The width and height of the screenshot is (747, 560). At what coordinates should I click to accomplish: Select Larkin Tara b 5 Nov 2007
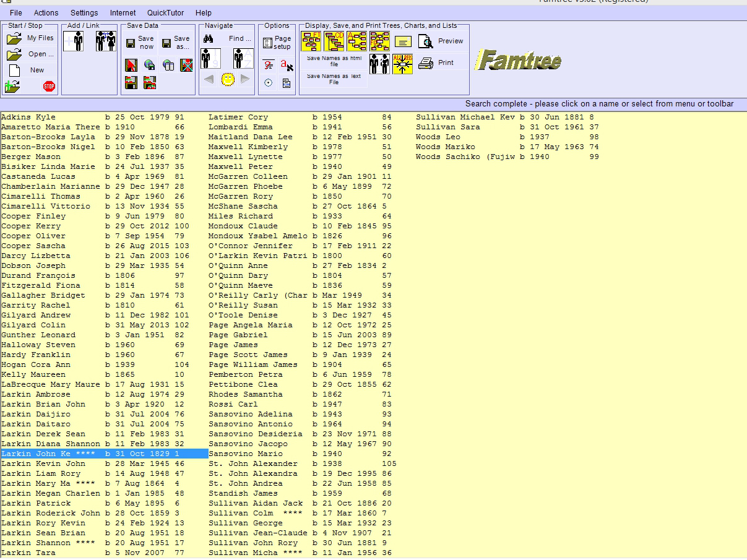click(x=104, y=553)
